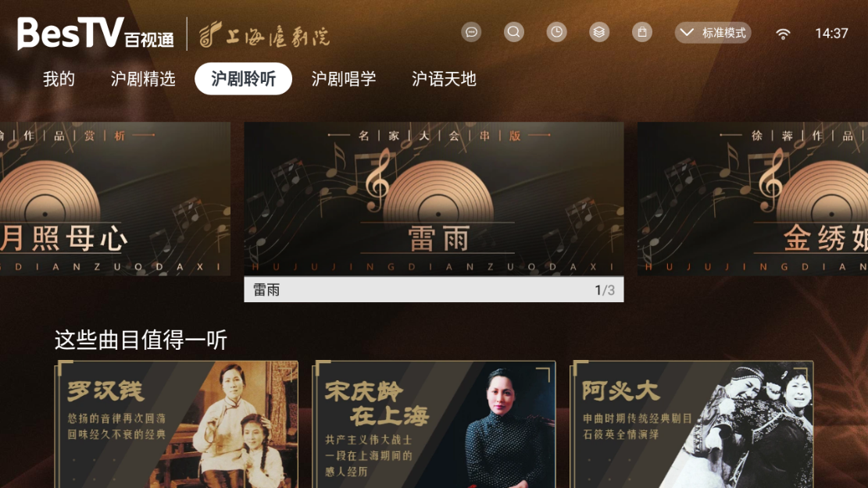The image size is (868, 488).
Task: Open the 宋庆龄在上海 card
Action: point(434,425)
